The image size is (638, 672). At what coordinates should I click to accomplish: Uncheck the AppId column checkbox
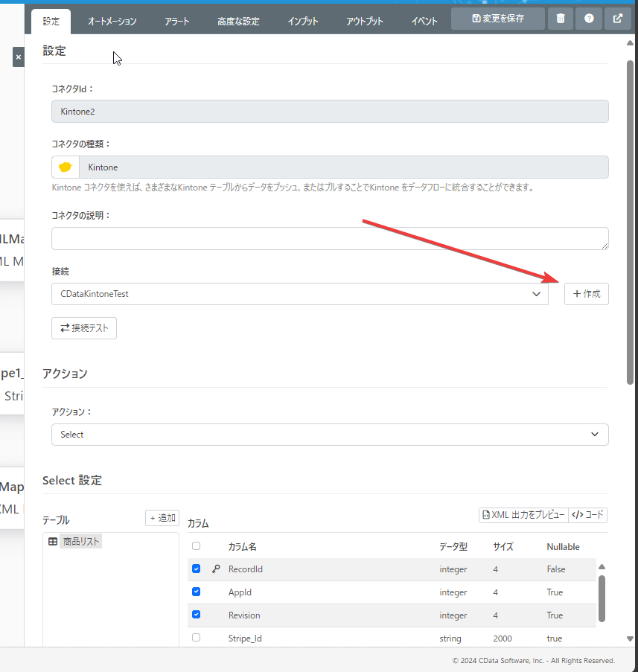[x=196, y=592]
